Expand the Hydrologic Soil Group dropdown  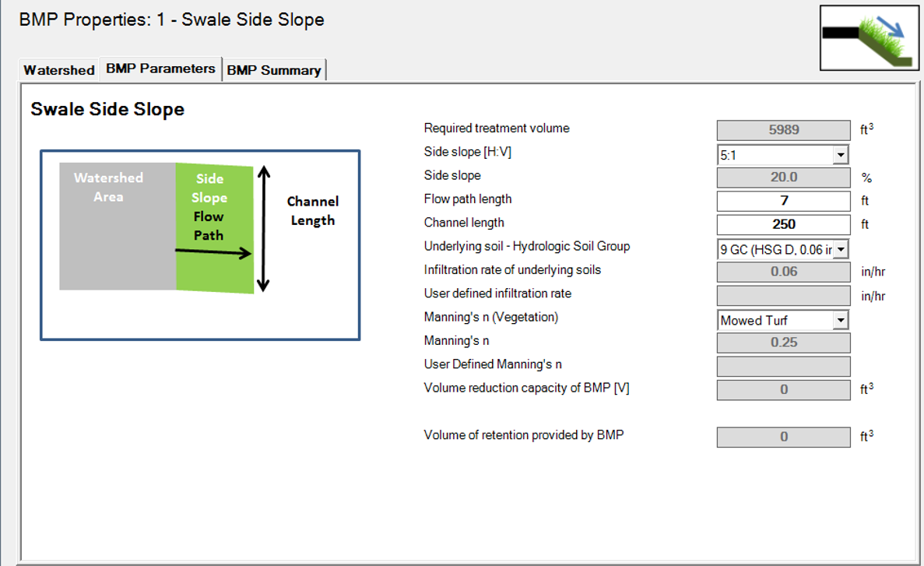tap(840, 250)
